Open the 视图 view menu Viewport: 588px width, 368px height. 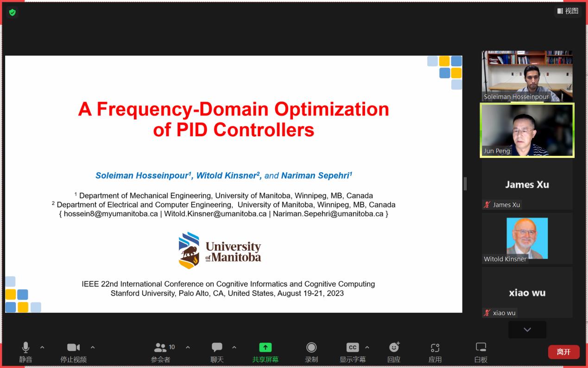568,11
